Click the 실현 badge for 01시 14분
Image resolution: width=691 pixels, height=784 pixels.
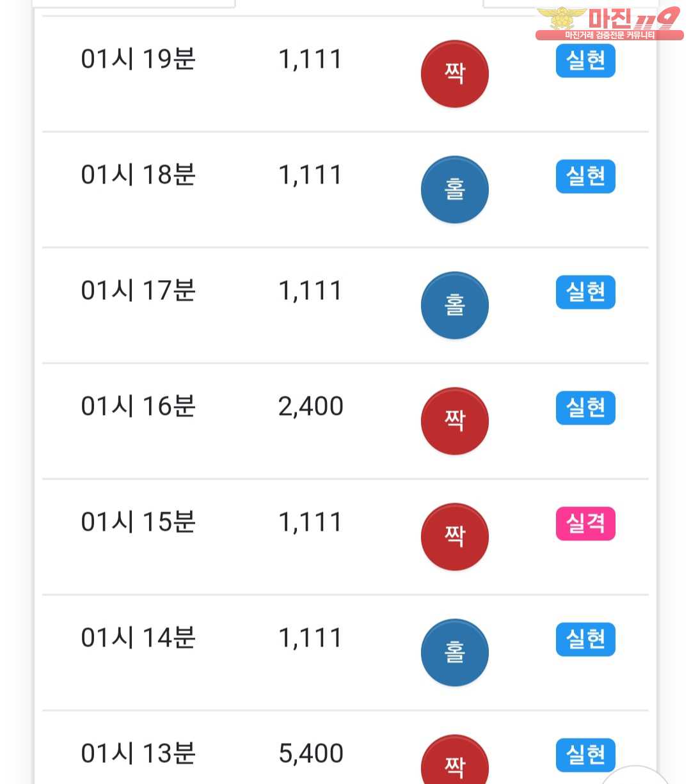[x=585, y=639]
